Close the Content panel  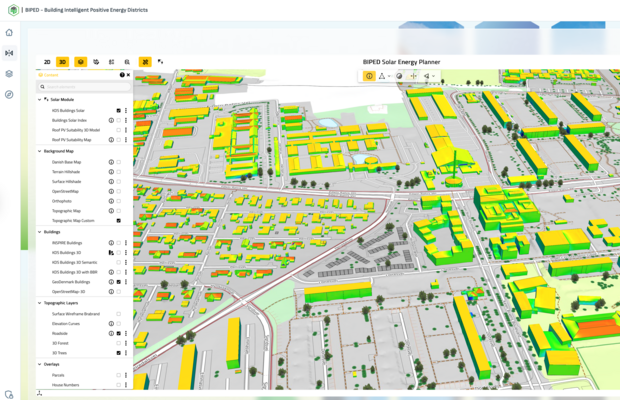click(128, 75)
